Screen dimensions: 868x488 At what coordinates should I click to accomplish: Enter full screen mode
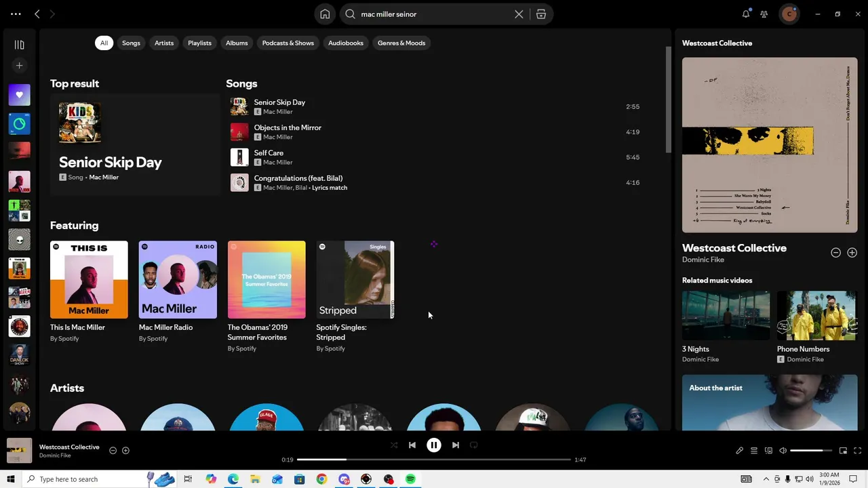857,451
